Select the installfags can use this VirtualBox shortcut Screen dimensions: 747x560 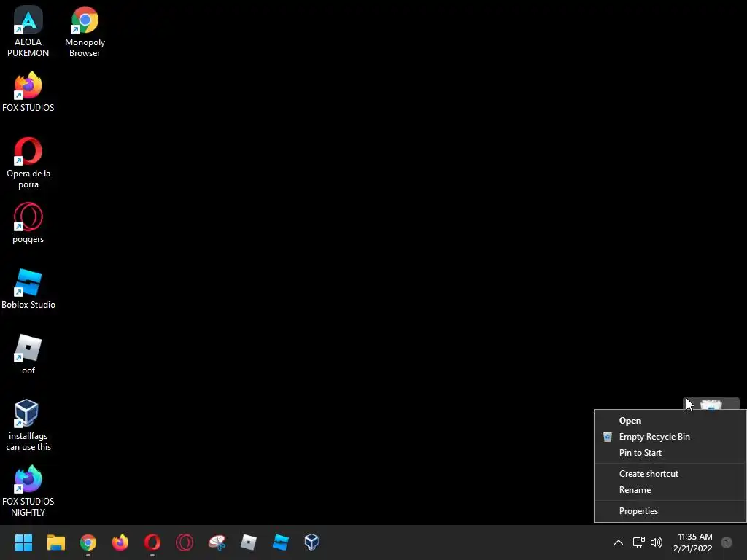coord(28,425)
